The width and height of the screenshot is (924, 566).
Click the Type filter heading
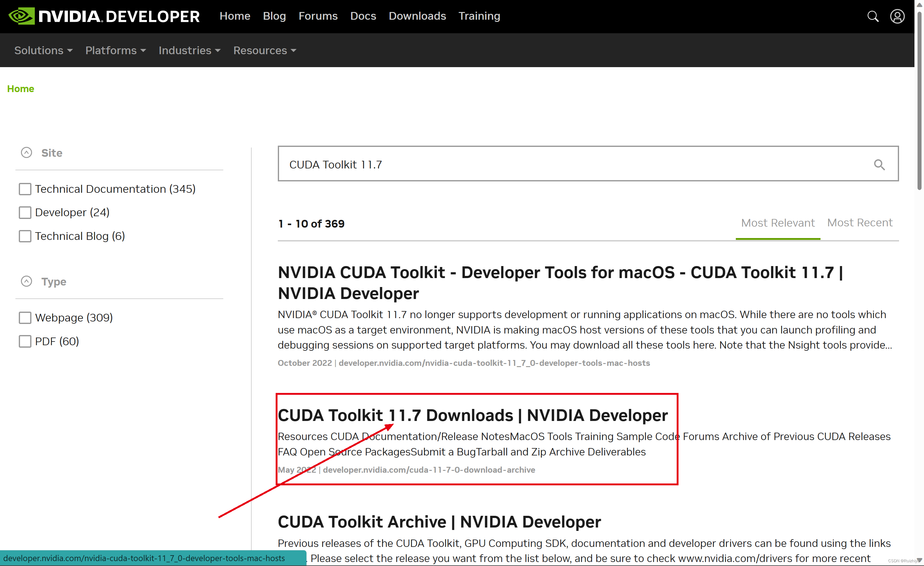54,282
